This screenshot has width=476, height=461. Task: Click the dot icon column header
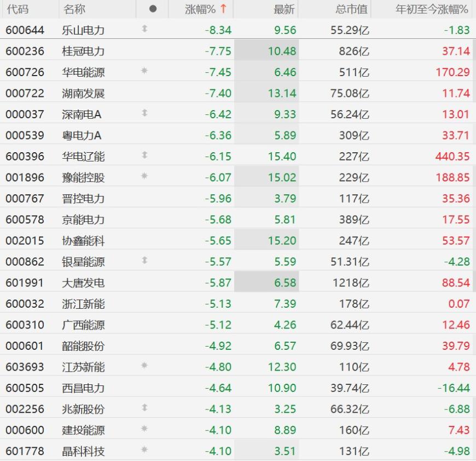point(153,9)
